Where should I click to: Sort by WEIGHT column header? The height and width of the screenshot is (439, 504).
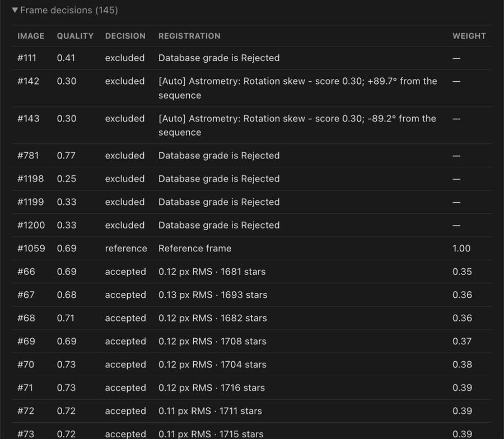click(469, 36)
